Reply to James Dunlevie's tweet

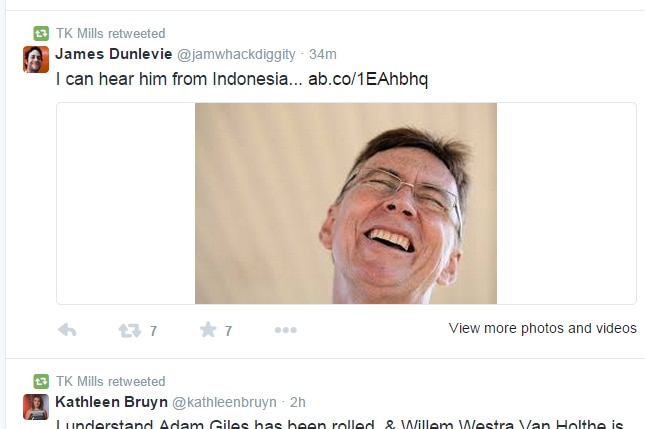click(67, 330)
